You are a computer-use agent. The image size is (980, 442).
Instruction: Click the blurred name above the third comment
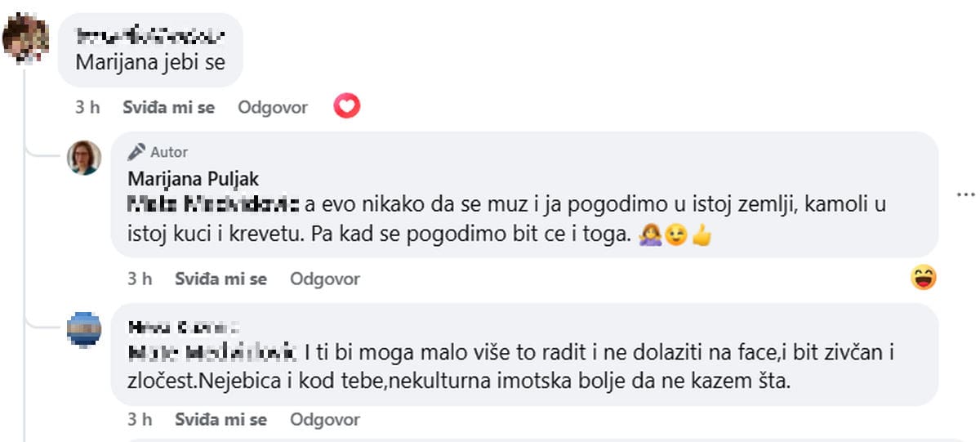click(184, 328)
